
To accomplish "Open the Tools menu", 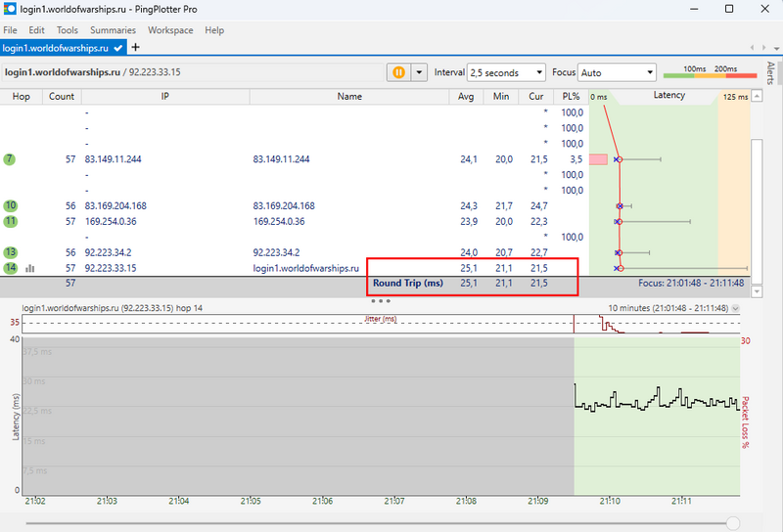I will pos(67,30).
